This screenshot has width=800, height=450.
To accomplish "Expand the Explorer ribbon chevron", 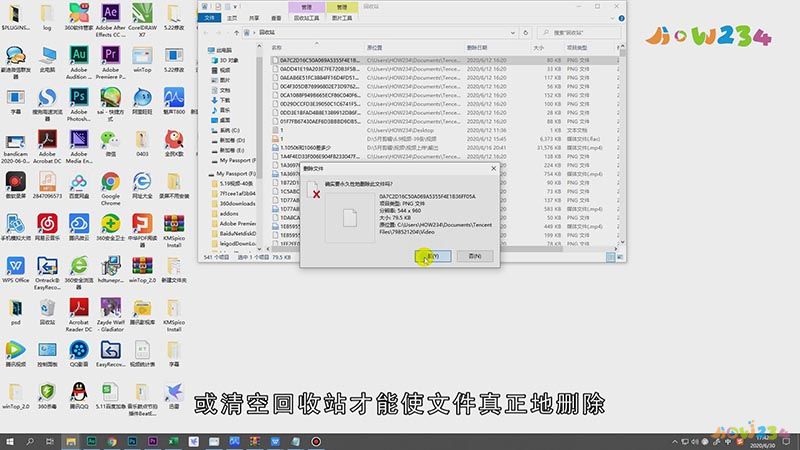I will click(612, 18).
